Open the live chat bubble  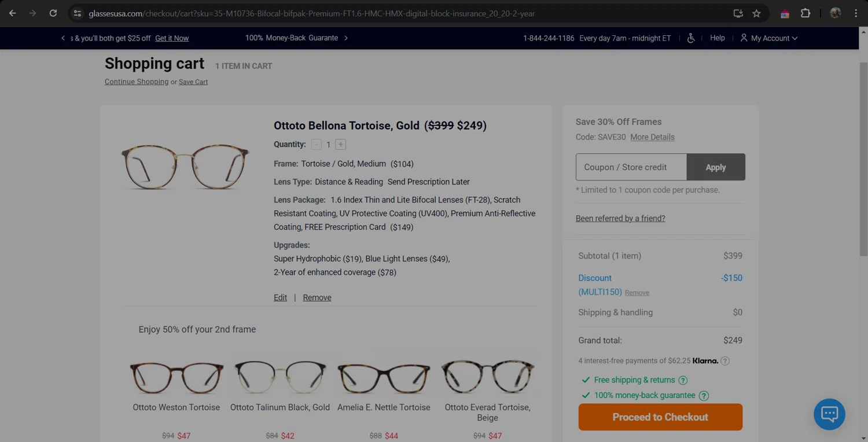pos(829,414)
